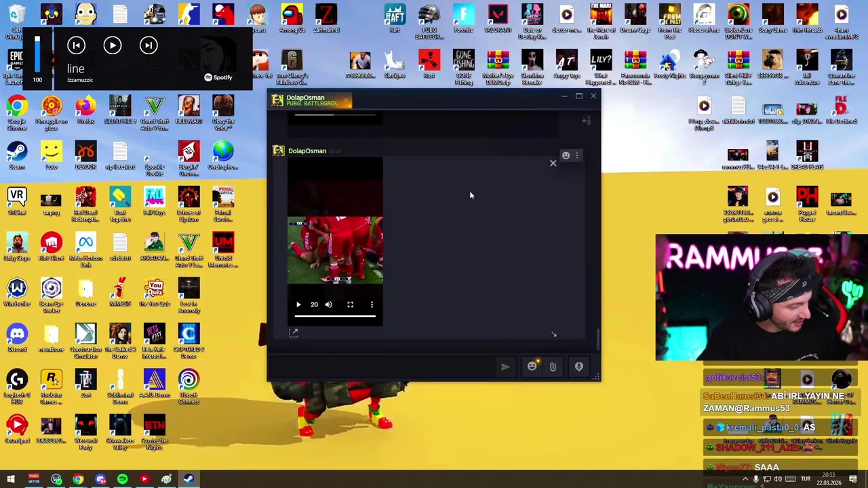Close the embedded video preview with X
This screenshot has width=868, height=488.
553,163
